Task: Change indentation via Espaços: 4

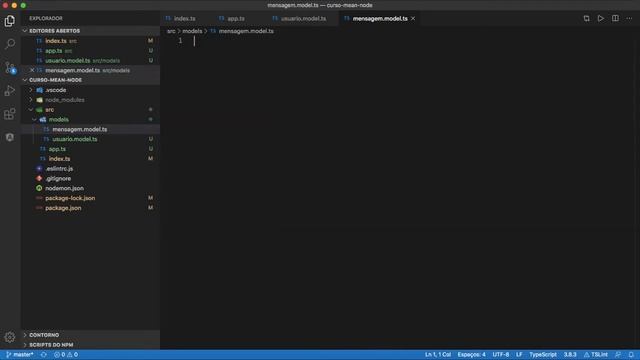Action: 471,355
